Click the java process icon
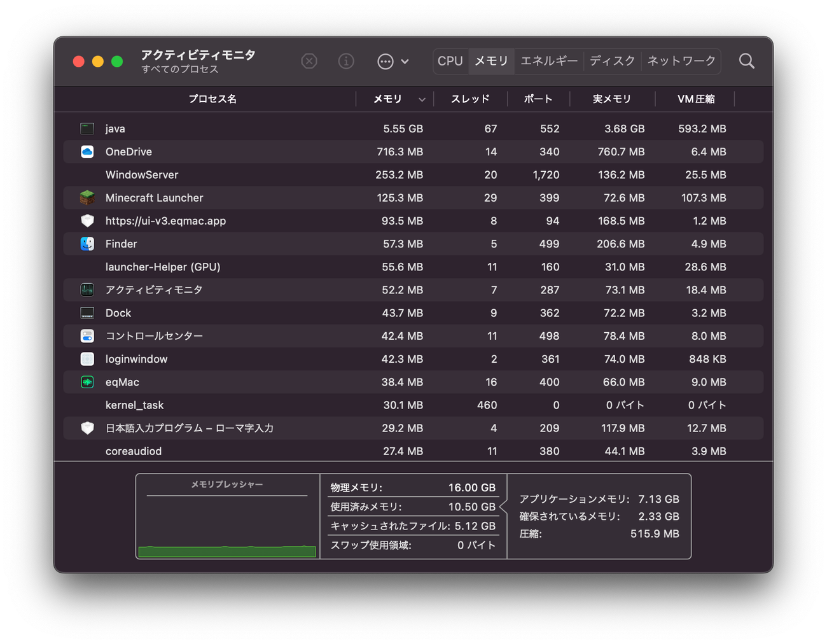This screenshot has width=827, height=644. coord(87,129)
